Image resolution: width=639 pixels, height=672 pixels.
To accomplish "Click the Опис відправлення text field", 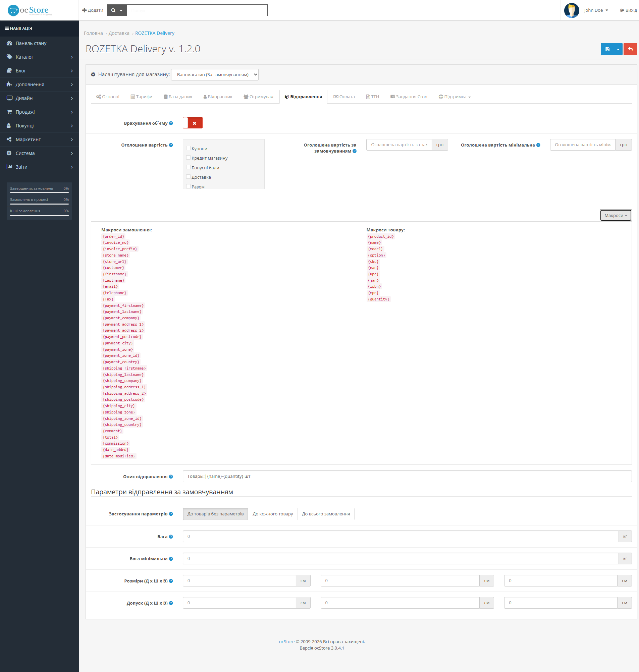I will (407, 476).
